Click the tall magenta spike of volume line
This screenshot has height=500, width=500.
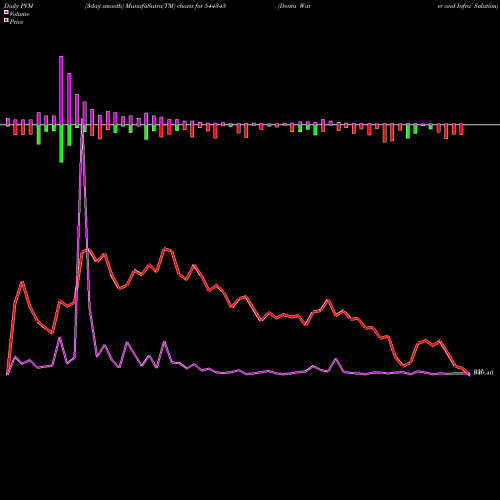click(83, 213)
